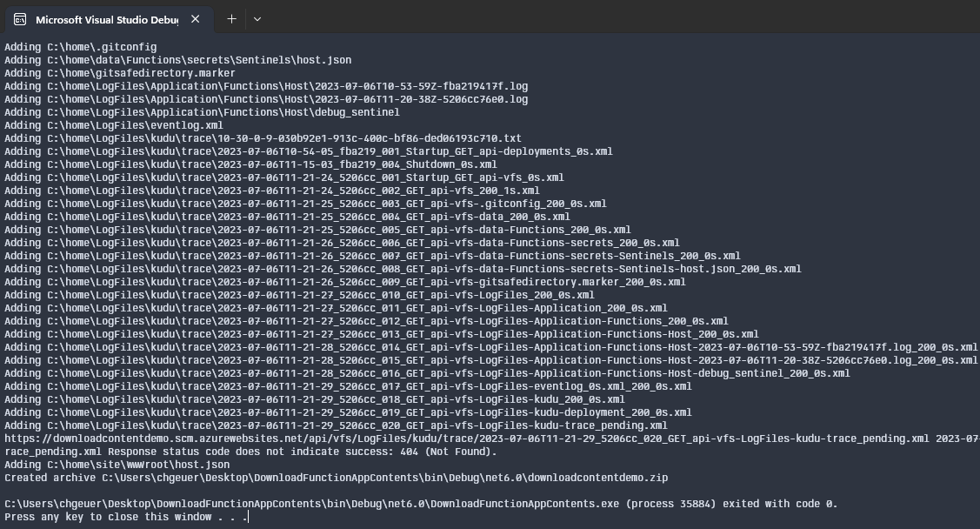Click the 5206cc_014 trace line
The width and height of the screenshot is (980, 529).
click(x=491, y=349)
